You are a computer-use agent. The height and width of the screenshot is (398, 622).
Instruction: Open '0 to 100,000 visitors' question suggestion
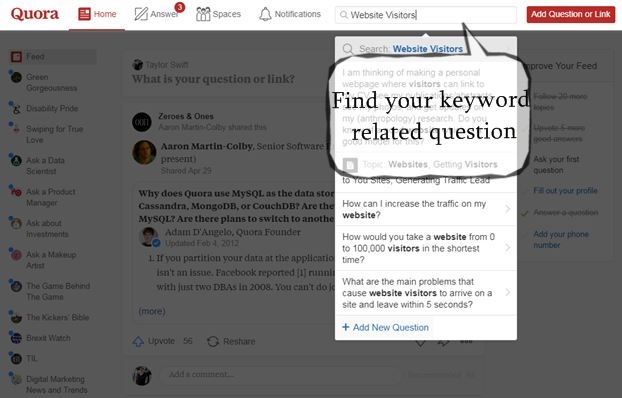point(426,248)
